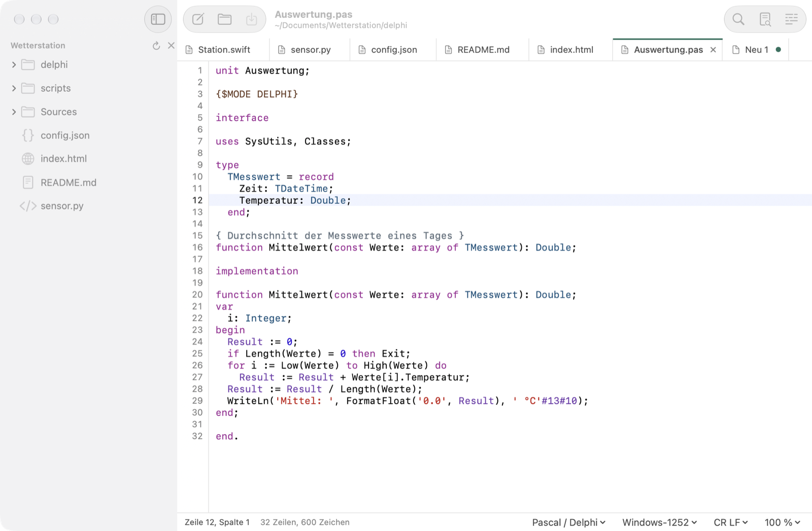Create a new document with compose icon
The height and width of the screenshot is (531, 812).
(198, 19)
